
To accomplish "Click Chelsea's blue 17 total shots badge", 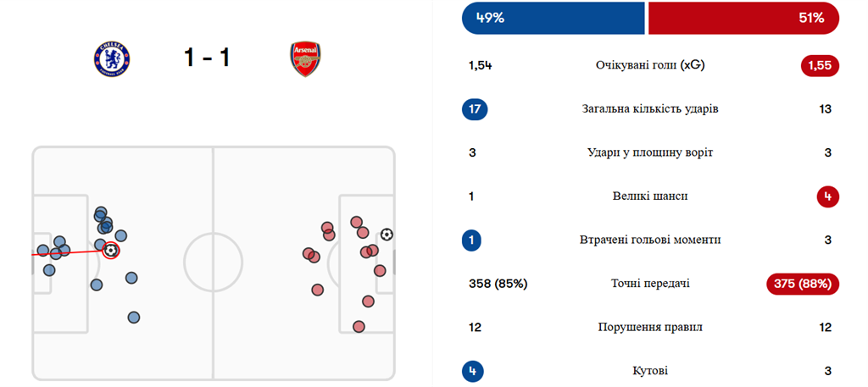I will 476,108.
